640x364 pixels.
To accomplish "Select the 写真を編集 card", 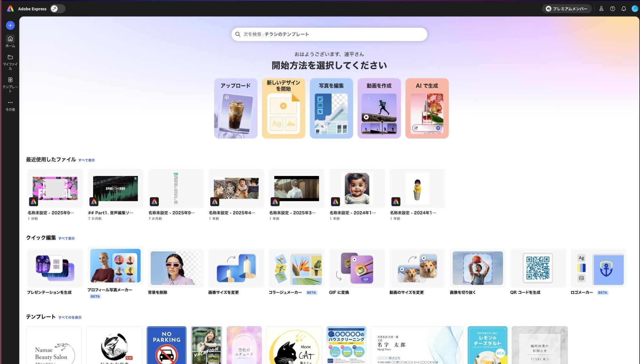I will coord(331,108).
